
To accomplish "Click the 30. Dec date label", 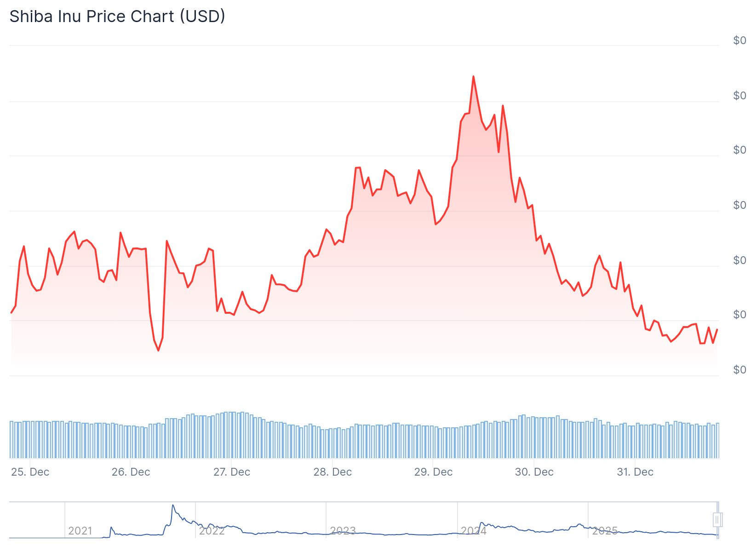I will pyautogui.click(x=534, y=472).
